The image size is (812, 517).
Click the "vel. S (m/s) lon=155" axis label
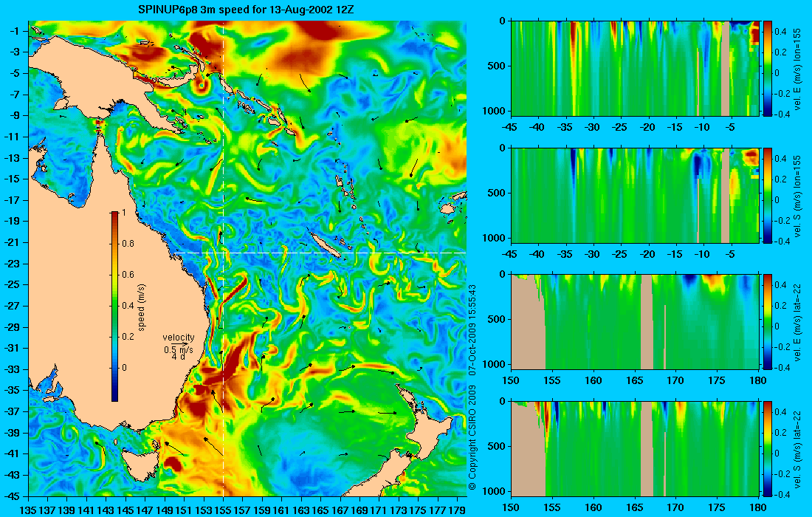[x=797, y=196]
